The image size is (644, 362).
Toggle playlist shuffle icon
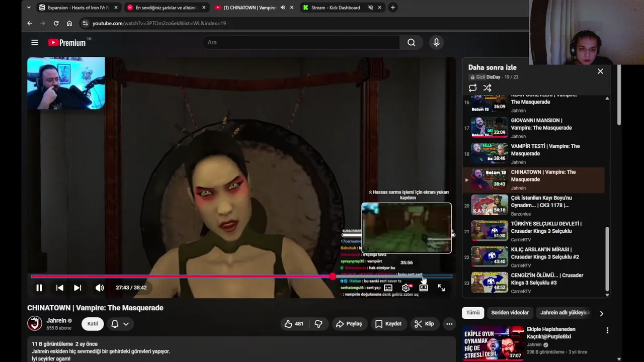(x=487, y=88)
